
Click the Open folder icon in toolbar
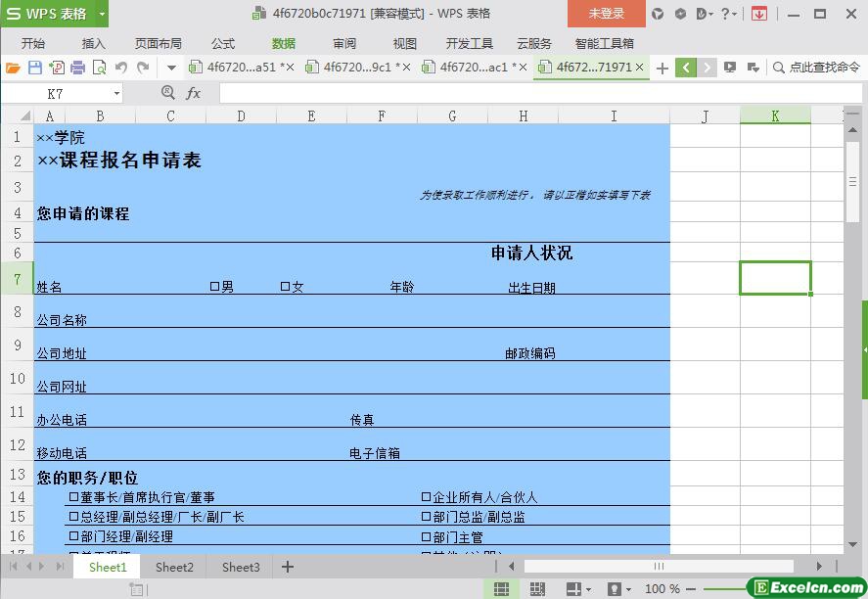[13, 68]
